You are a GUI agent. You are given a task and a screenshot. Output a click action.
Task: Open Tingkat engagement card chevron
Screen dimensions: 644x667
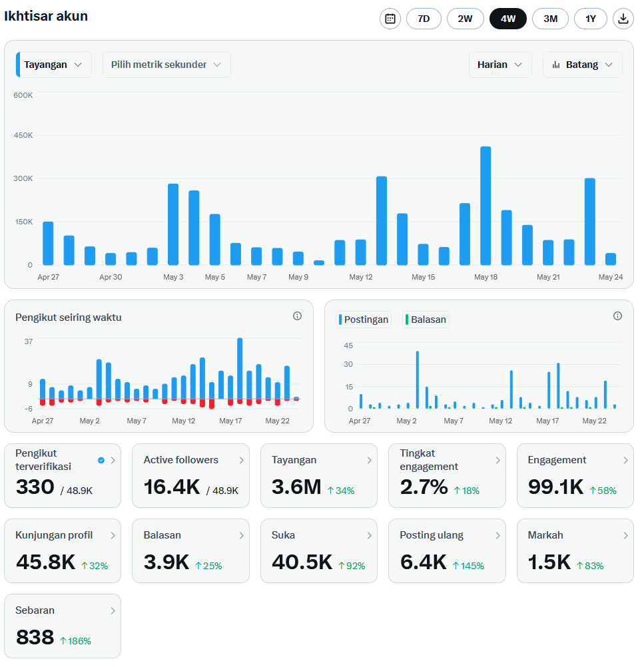point(497,460)
